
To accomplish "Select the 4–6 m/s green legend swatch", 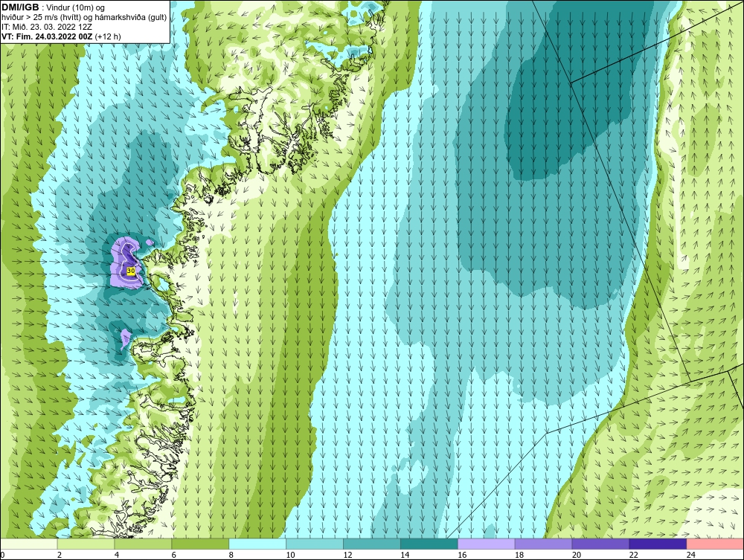I will pos(143,544).
